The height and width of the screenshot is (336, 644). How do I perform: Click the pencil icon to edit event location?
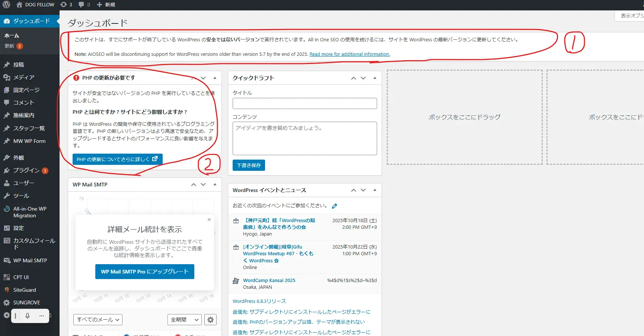click(334, 206)
